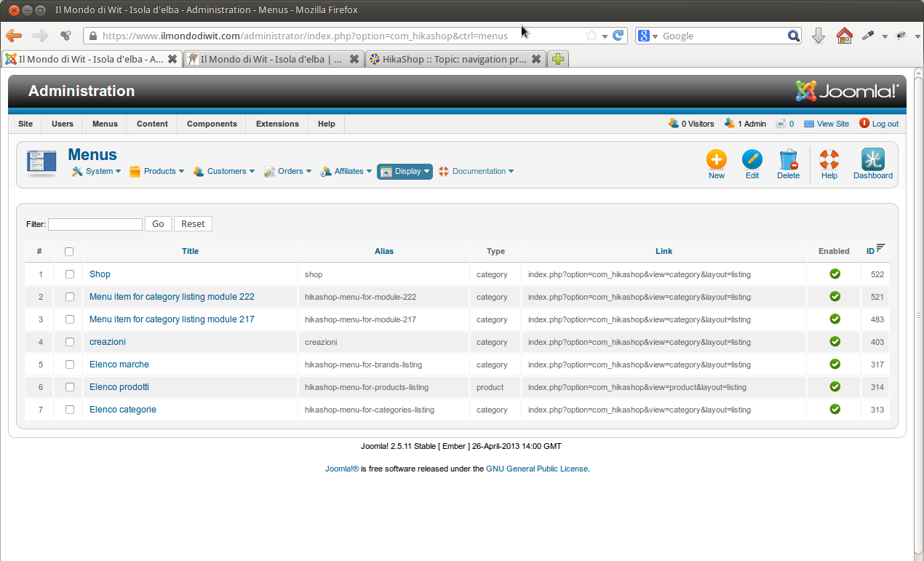The width and height of the screenshot is (924, 561).
Task: Check the Elenco prodotti row checkbox
Action: pos(70,387)
